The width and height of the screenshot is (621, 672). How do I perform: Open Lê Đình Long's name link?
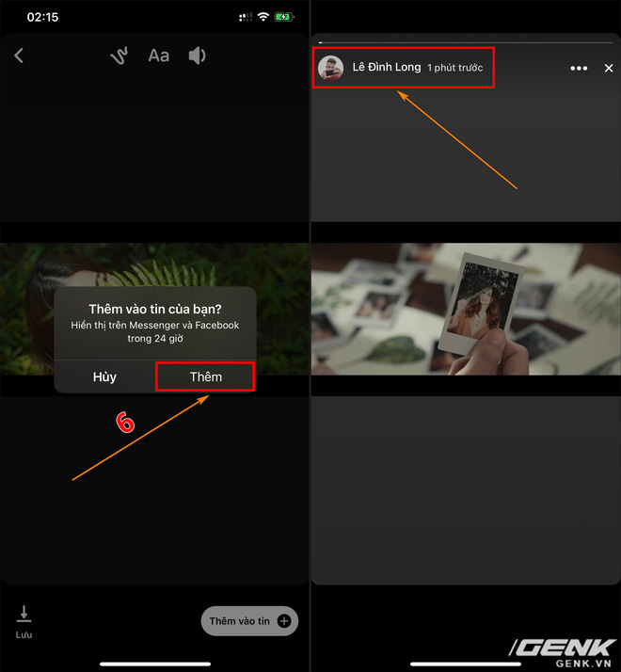(x=387, y=67)
